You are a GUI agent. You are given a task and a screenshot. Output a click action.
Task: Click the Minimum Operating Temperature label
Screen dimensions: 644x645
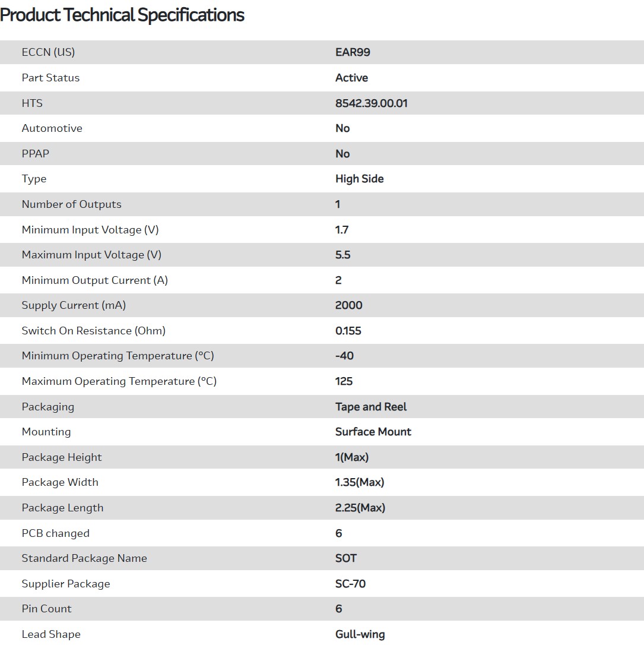tap(118, 356)
